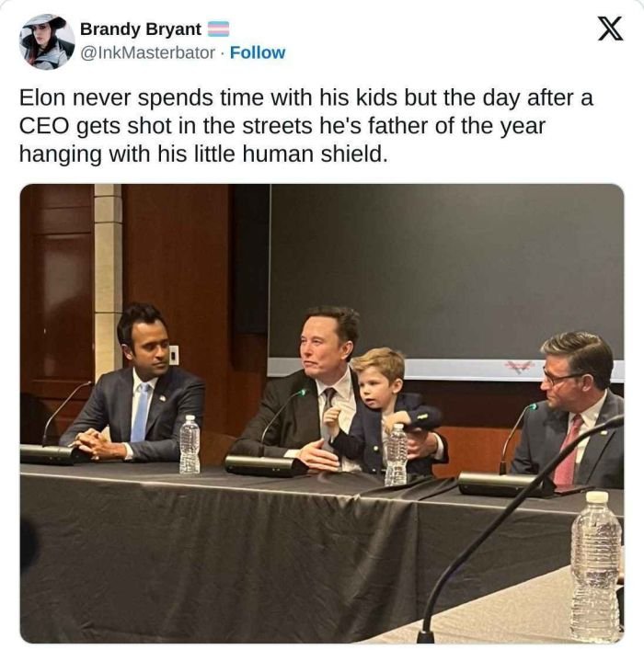Open the Brandy Bryant display name link

(141, 29)
